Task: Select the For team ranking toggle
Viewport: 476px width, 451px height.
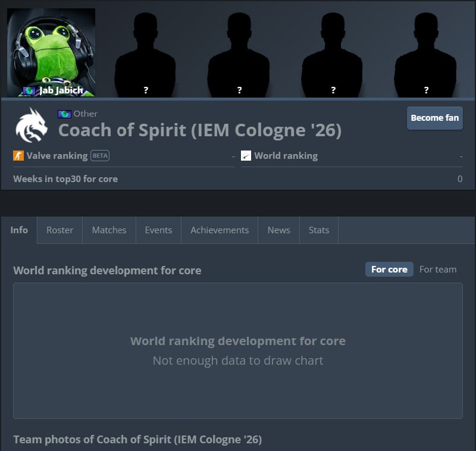Action: 438,269
